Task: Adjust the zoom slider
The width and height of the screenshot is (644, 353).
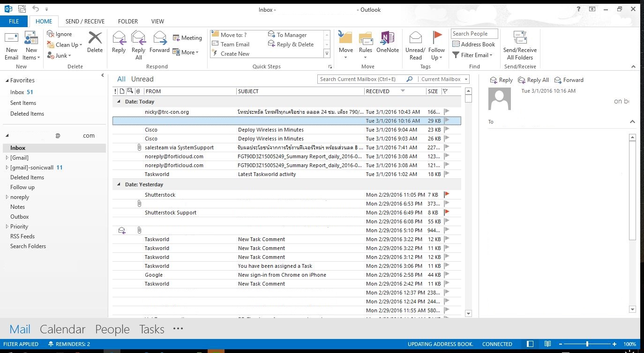Action: 587,344
